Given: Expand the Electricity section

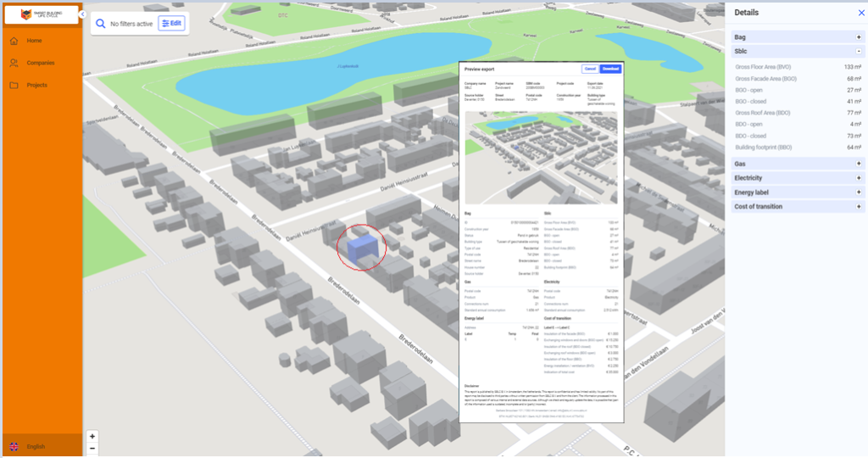Looking at the screenshot, I should point(859,178).
